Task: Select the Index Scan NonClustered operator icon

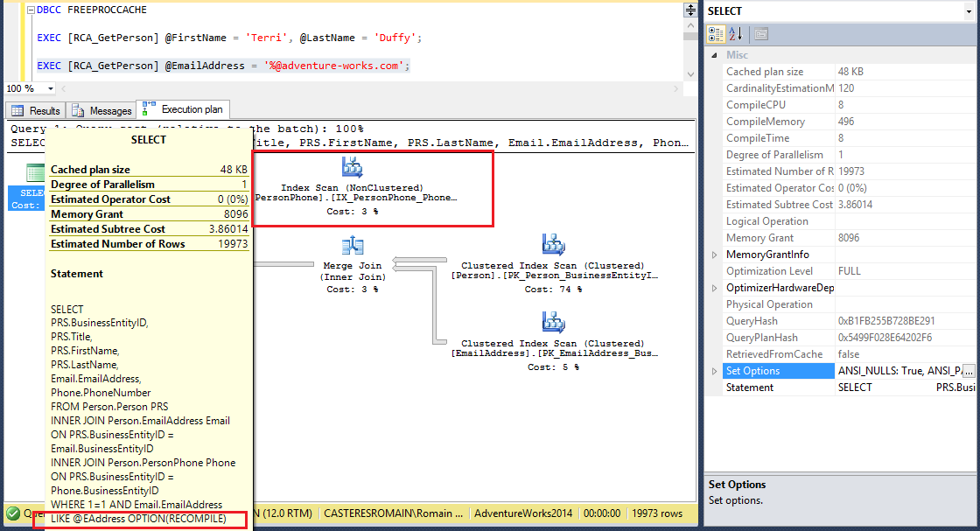Action: (x=353, y=167)
